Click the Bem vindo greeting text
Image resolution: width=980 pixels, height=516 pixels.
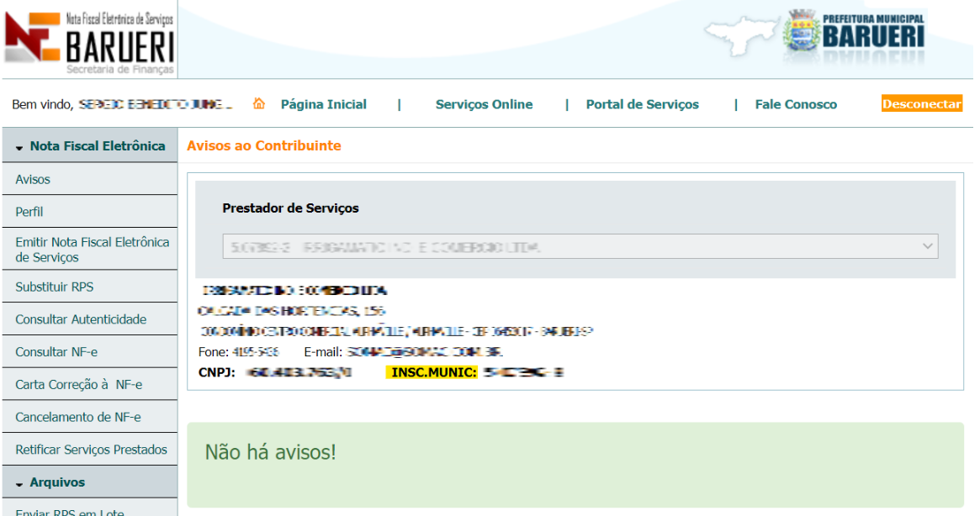coord(43,104)
